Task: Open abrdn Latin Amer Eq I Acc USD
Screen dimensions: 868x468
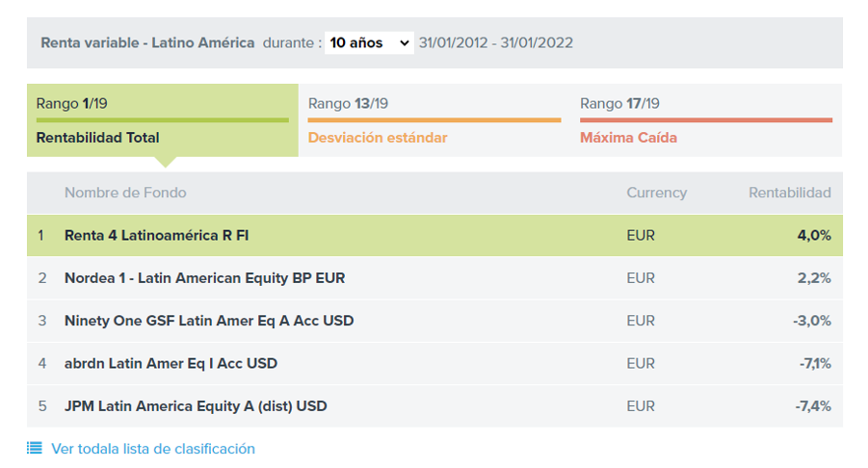Action: [x=171, y=363]
